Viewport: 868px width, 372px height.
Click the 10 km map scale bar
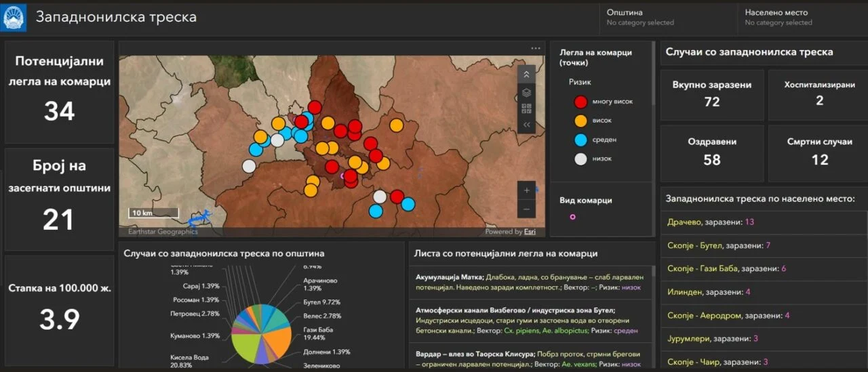click(154, 213)
